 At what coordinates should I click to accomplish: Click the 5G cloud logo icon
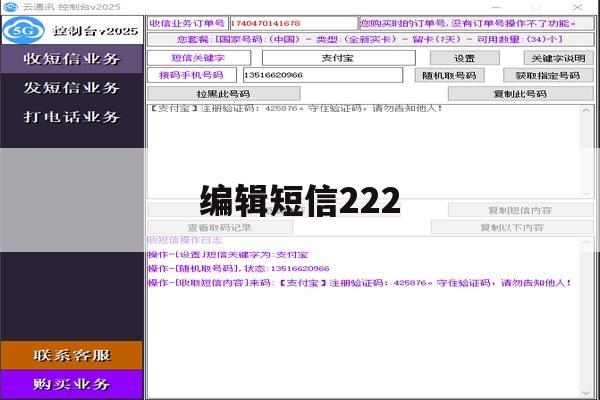pyautogui.click(x=24, y=30)
